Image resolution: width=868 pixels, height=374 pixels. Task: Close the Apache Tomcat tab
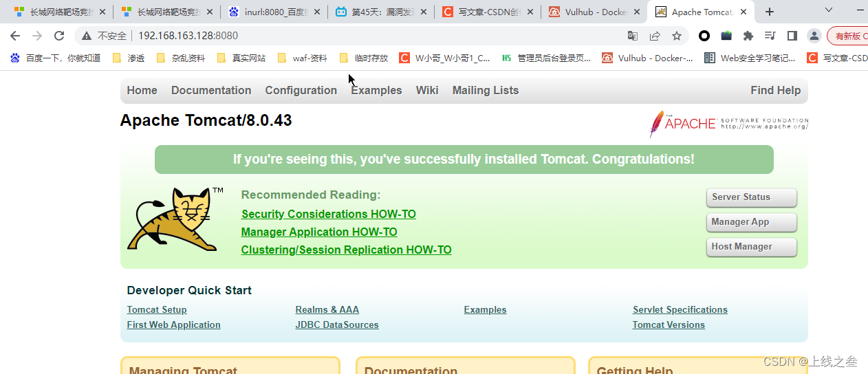click(x=744, y=12)
